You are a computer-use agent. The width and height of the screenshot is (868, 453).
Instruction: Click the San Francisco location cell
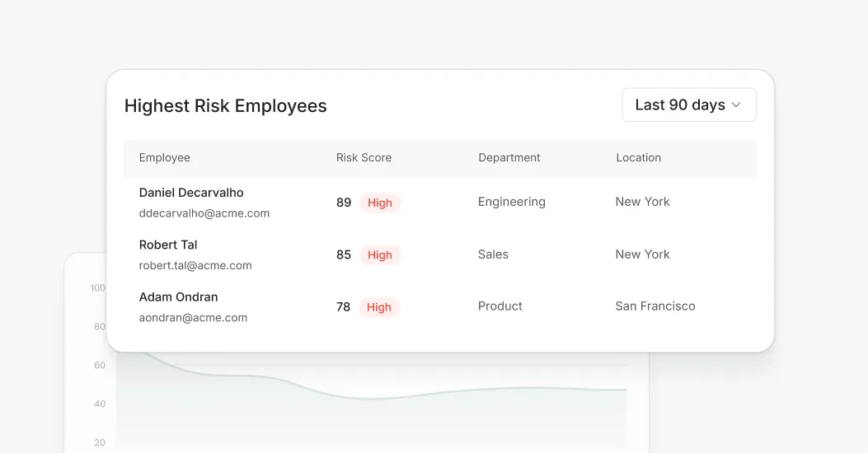655,306
